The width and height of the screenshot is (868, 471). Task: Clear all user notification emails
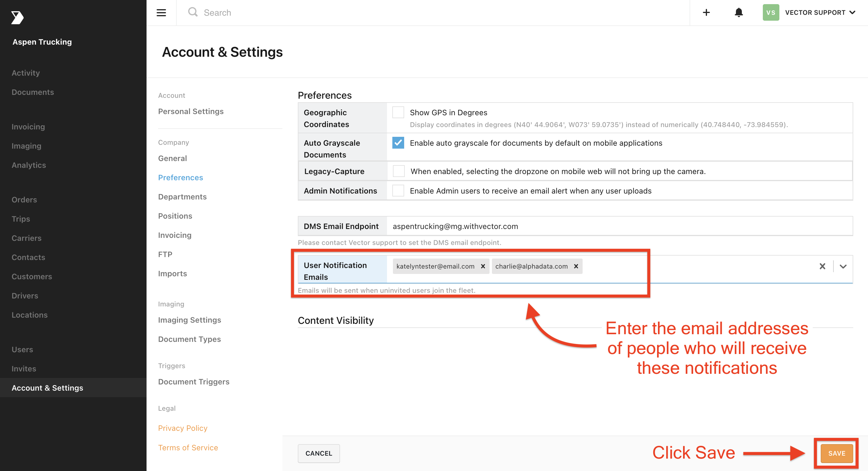coord(822,266)
